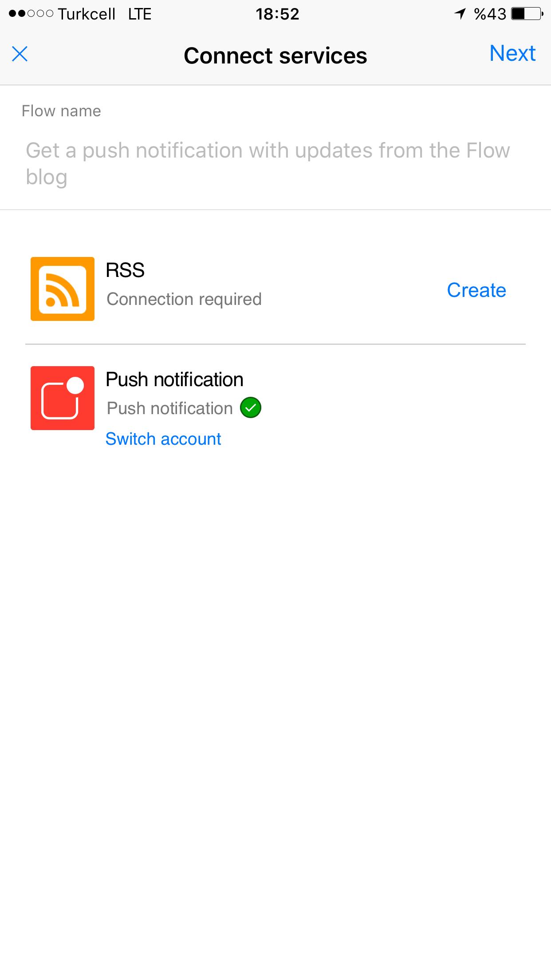The height and width of the screenshot is (980, 551).
Task: Tap the Turkcell carrier label
Action: (87, 14)
